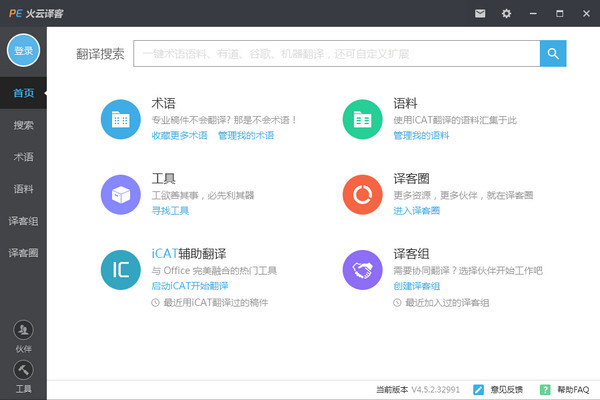The image size is (600, 400).
Task: Click the 术语 blue round icon
Action: (x=121, y=120)
